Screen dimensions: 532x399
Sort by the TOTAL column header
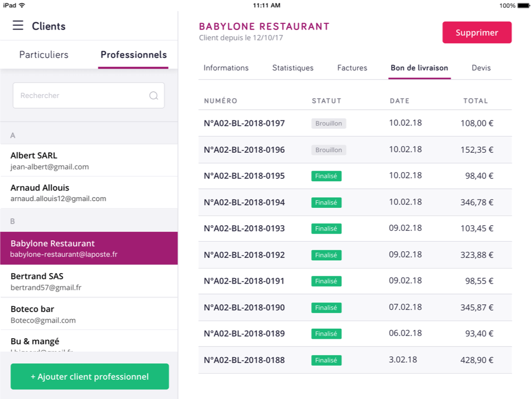click(475, 101)
